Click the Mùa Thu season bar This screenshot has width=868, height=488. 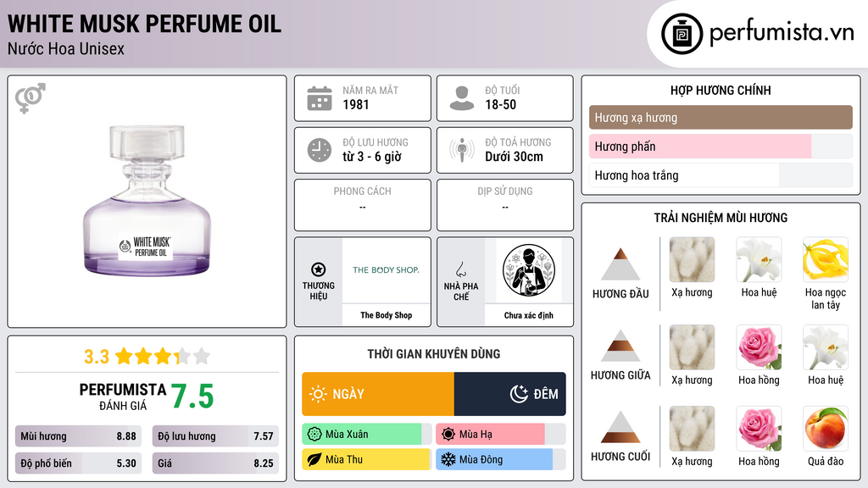coord(367,460)
